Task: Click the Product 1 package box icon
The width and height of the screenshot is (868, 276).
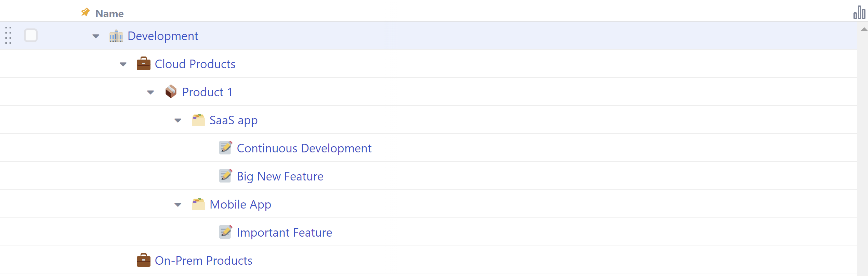Action: click(171, 92)
